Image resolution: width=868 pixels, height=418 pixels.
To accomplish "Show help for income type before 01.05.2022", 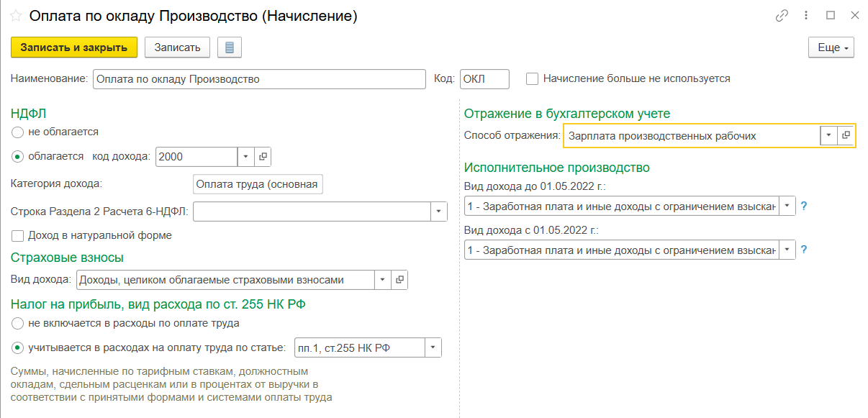I will click(804, 206).
